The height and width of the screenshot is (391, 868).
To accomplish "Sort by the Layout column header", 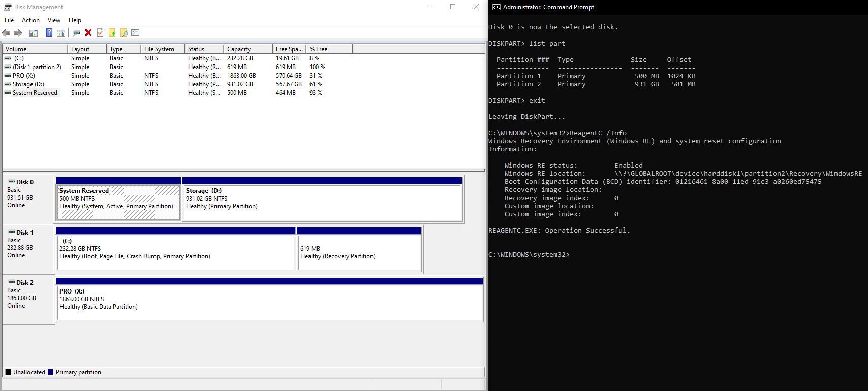I will (x=87, y=49).
